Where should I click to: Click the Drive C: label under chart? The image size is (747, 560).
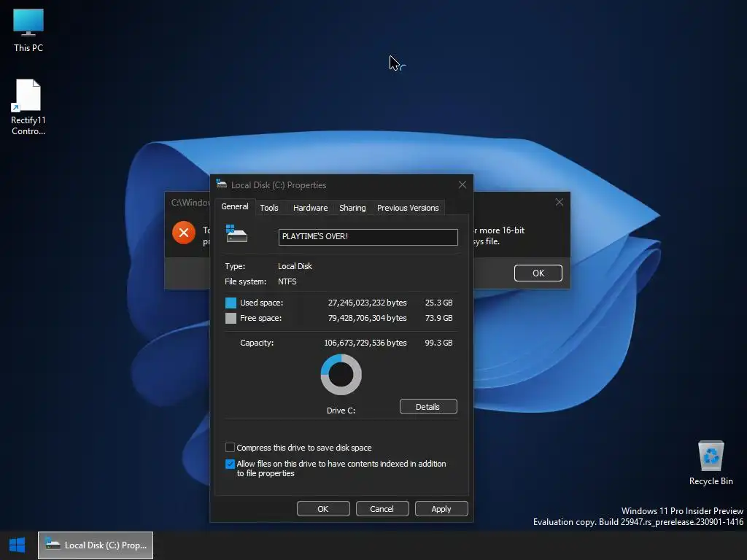(341, 411)
